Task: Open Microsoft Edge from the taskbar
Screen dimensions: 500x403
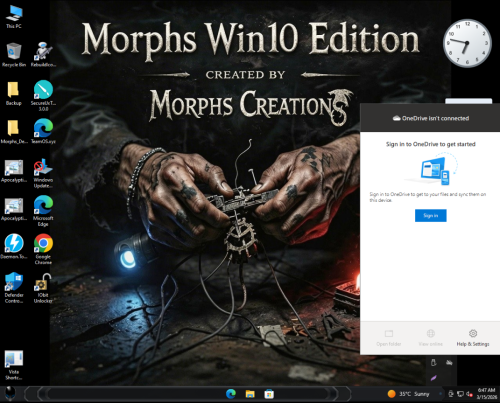Action: 231,394
